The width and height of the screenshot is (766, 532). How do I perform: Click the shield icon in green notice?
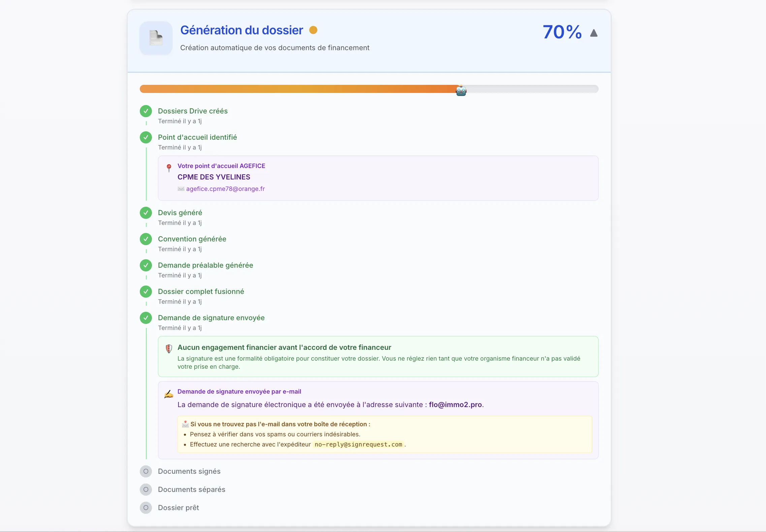(x=169, y=348)
